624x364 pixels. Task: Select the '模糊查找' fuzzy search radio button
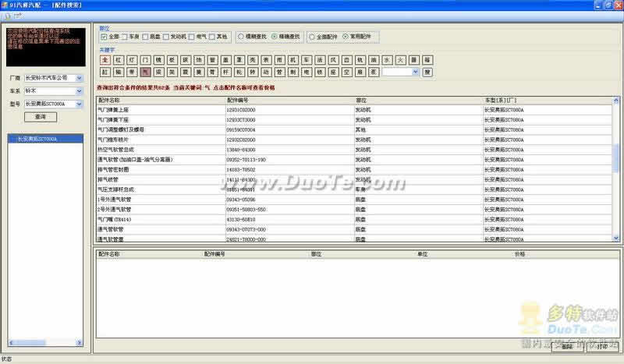click(241, 37)
